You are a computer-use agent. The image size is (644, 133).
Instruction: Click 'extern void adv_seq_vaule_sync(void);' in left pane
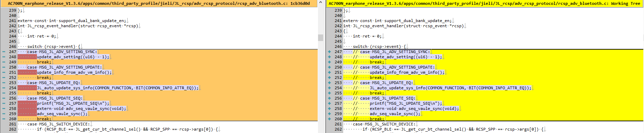tap(81, 109)
